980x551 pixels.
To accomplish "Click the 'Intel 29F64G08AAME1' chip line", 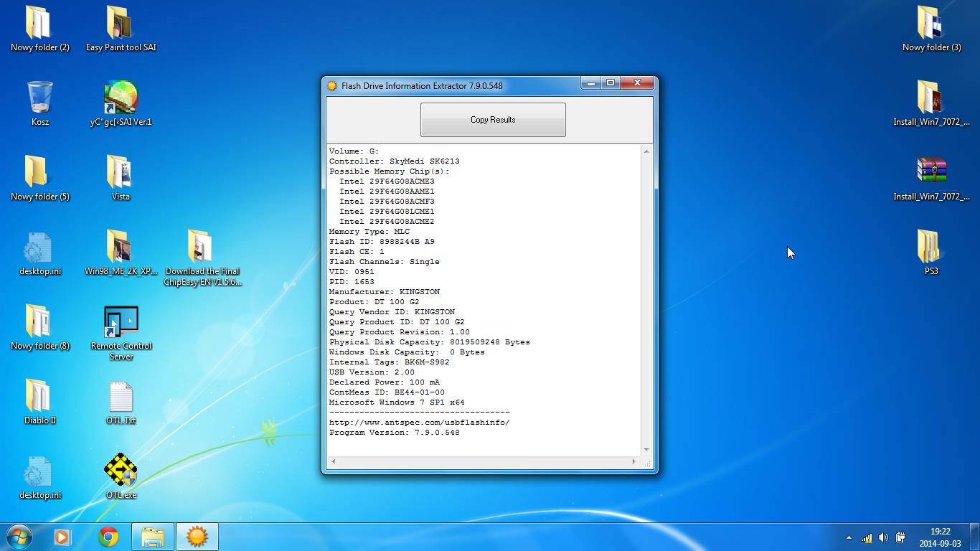I will [x=387, y=192].
